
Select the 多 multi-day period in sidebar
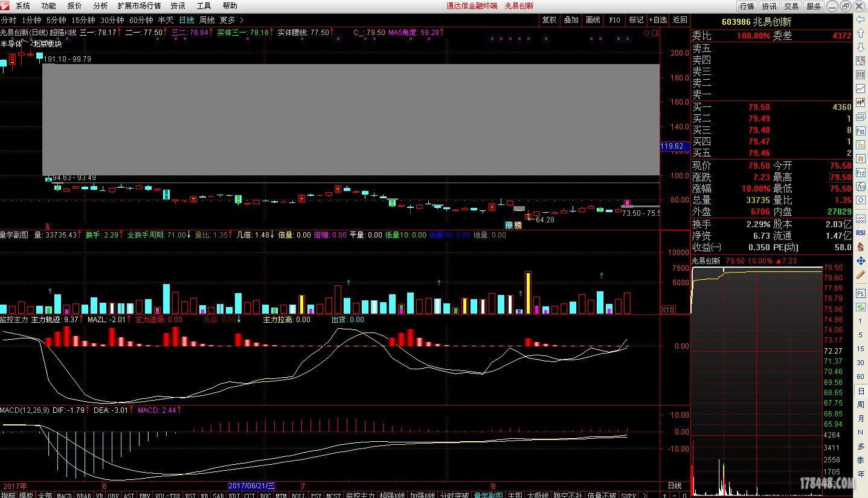(x=861, y=447)
